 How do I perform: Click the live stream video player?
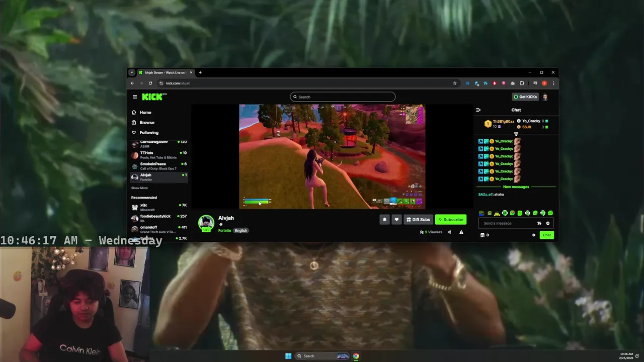tap(332, 156)
